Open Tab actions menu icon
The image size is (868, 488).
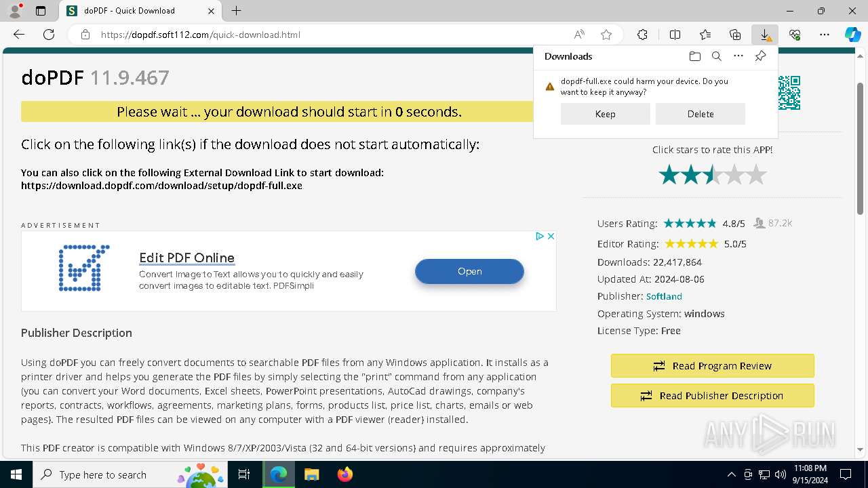coord(41,11)
